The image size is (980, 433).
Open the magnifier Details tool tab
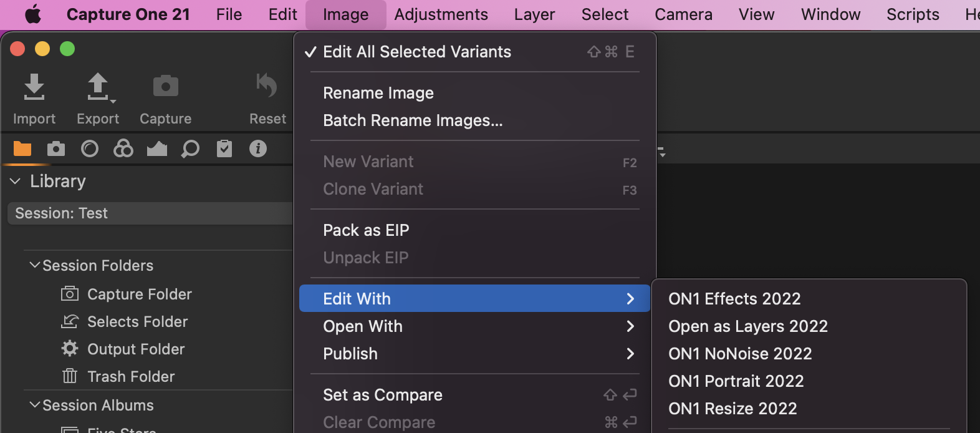(190, 148)
